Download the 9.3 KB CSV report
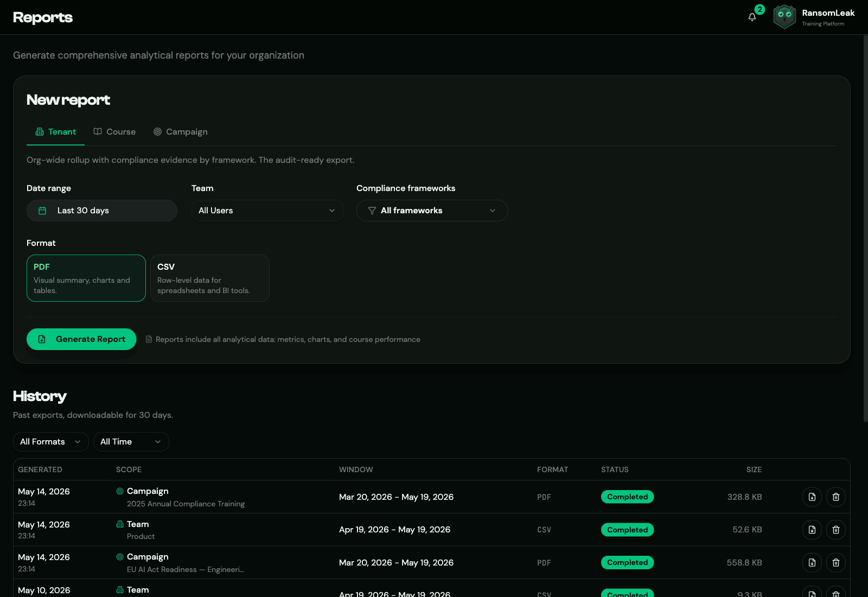 click(x=812, y=592)
